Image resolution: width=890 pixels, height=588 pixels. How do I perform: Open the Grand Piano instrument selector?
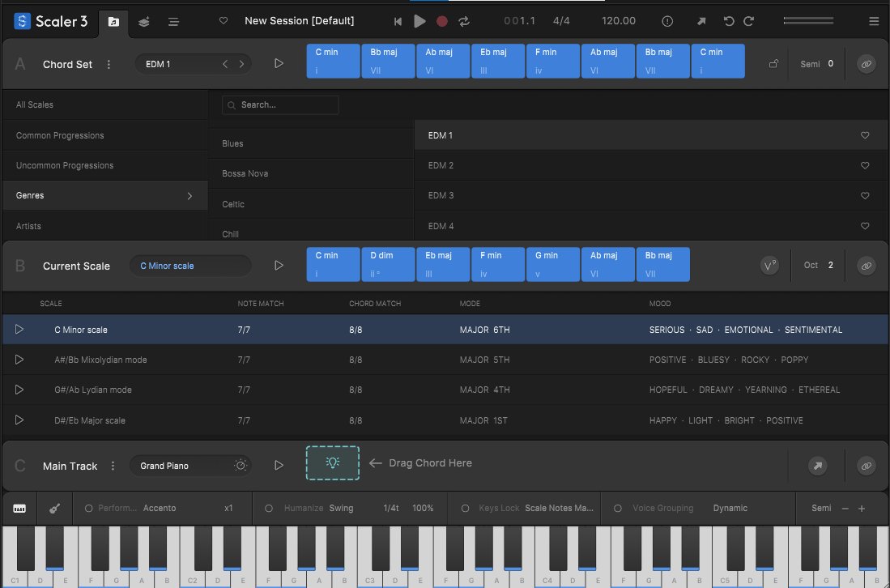click(190, 466)
